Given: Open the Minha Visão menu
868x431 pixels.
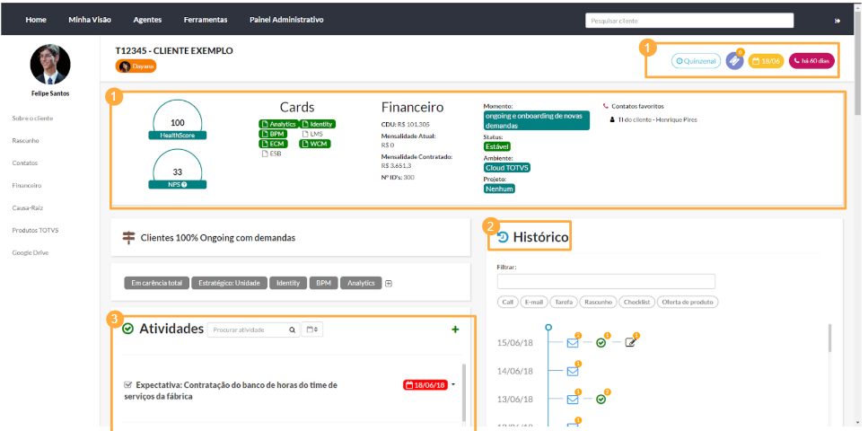Looking at the screenshot, I should click(90, 20).
